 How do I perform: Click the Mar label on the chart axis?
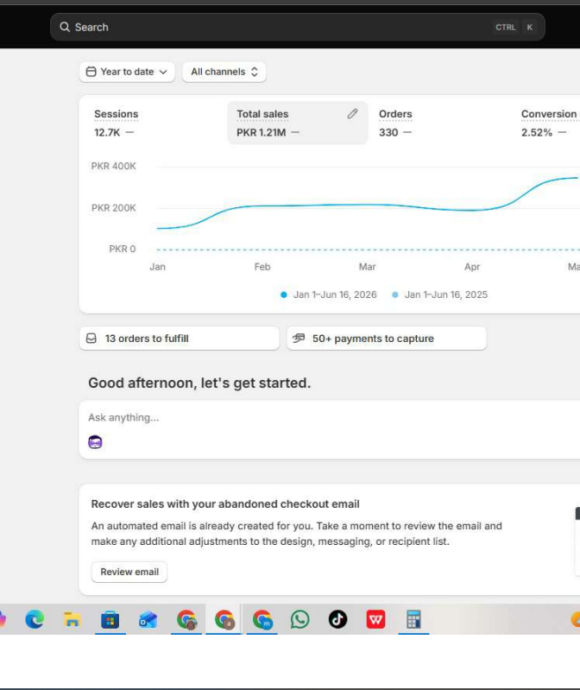coord(367,267)
